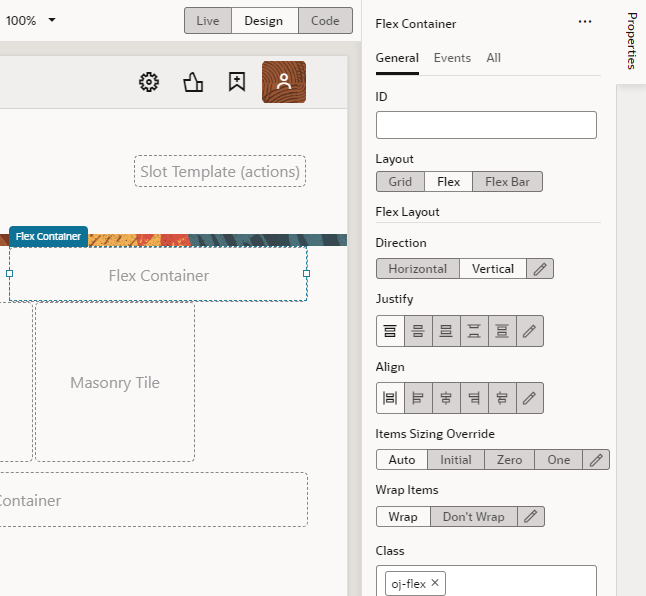The image size is (646, 596).
Task: Open the Events properties tab
Action: pyautogui.click(x=452, y=58)
